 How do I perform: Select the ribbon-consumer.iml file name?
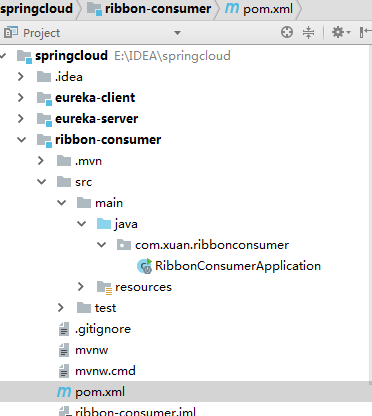point(135,411)
